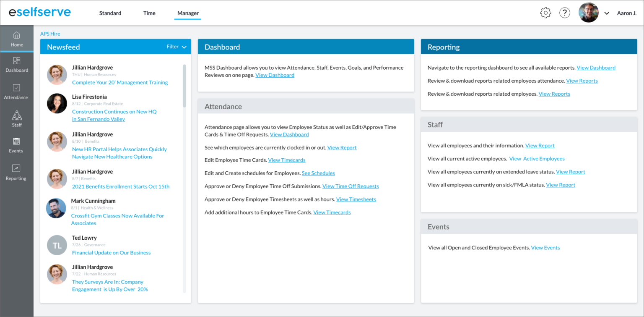Open the Reporting sidebar icon
This screenshot has width=644, height=317.
tap(16, 168)
